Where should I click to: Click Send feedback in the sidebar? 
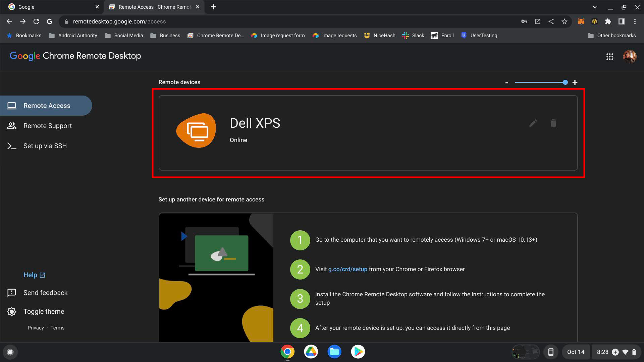click(x=45, y=293)
